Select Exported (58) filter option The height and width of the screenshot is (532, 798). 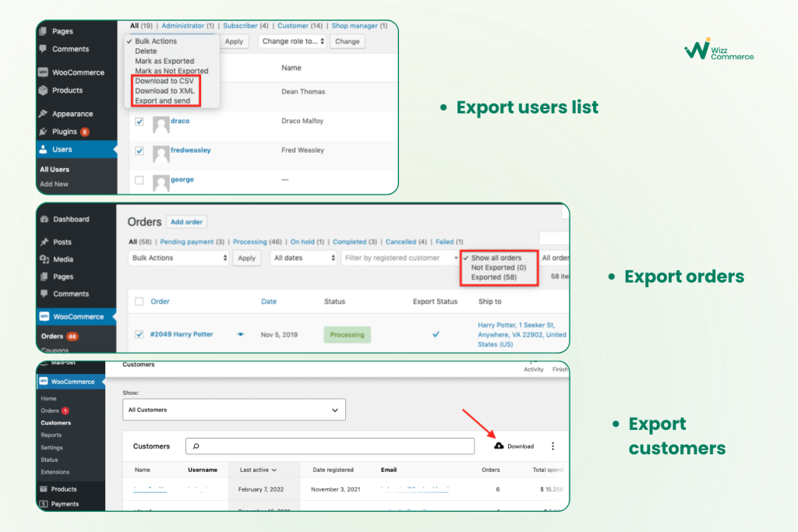493,277
